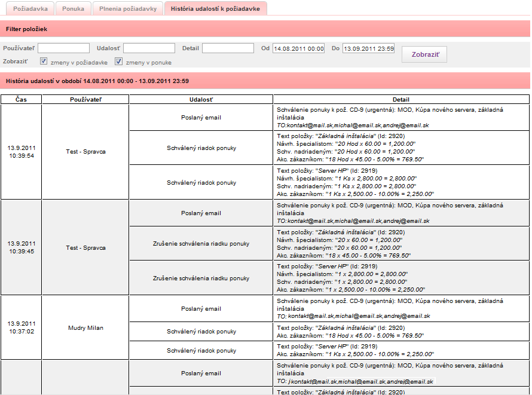Click the Udalosť filter input field
This screenshot has height=395, width=532.
point(149,48)
